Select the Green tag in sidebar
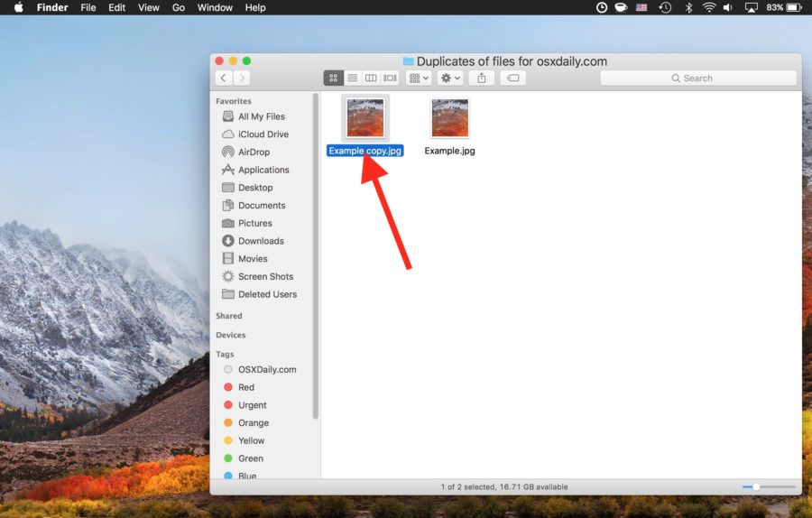Screen dimensions: 812x518 (x=251, y=458)
